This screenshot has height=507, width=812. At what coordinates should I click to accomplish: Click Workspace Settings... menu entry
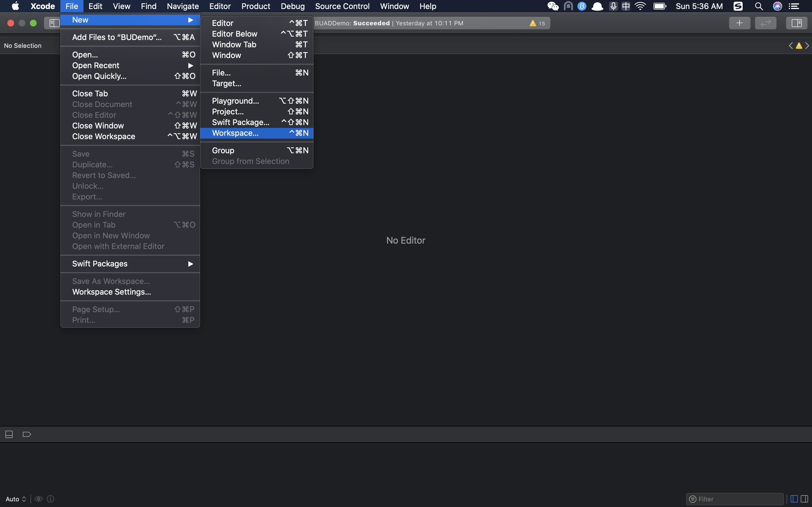[x=111, y=292]
